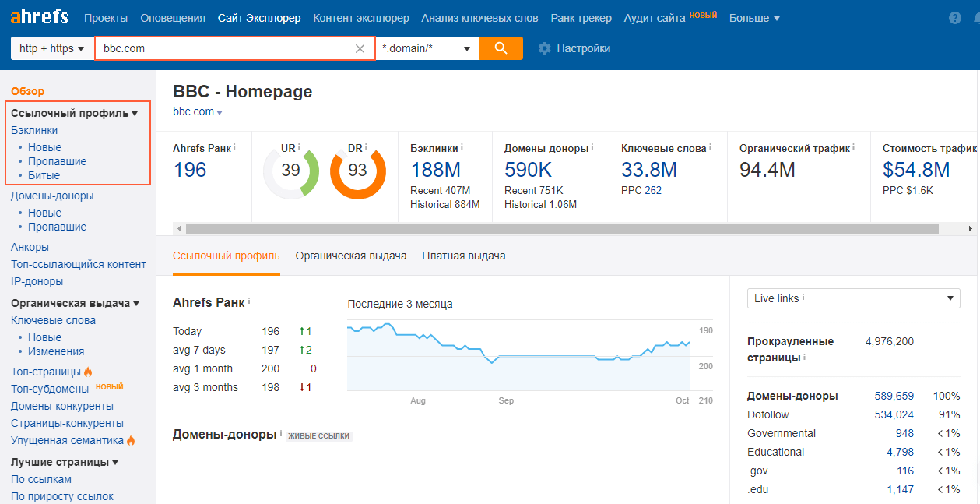Clear the bbc.com query via the X icon

360,48
